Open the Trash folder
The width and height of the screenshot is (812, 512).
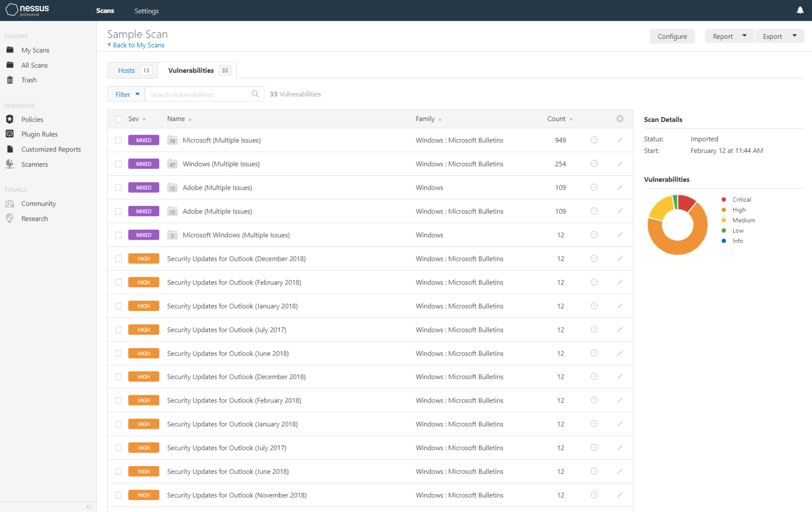(x=30, y=79)
